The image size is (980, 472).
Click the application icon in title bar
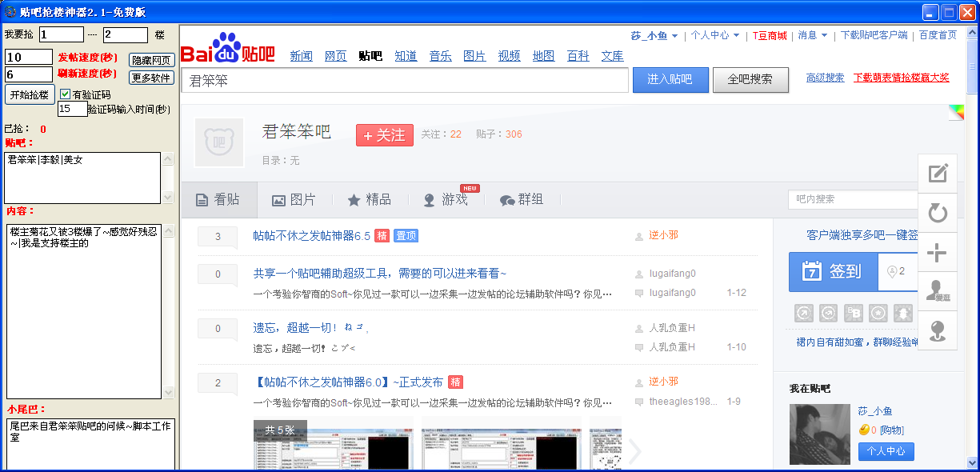(x=10, y=12)
